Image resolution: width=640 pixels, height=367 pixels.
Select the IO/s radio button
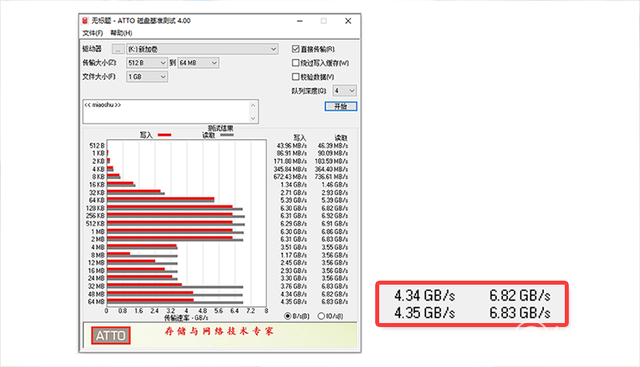(321, 316)
